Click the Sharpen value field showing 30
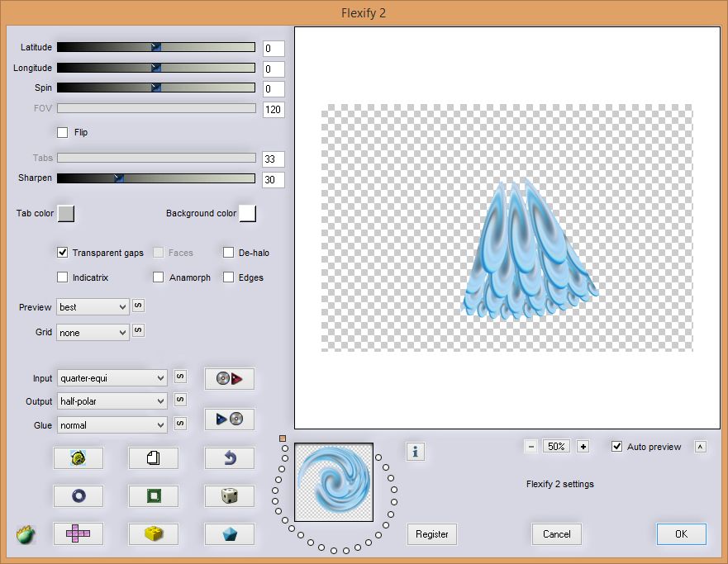The height and width of the screenshot is (564, 728). click(274, 179)
